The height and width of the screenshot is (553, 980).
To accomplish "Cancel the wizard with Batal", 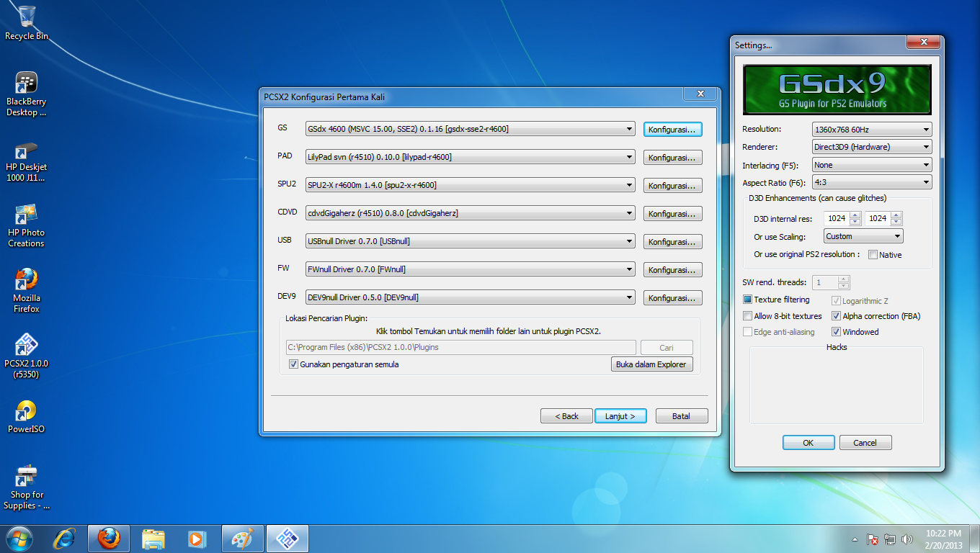I will 681,416.
